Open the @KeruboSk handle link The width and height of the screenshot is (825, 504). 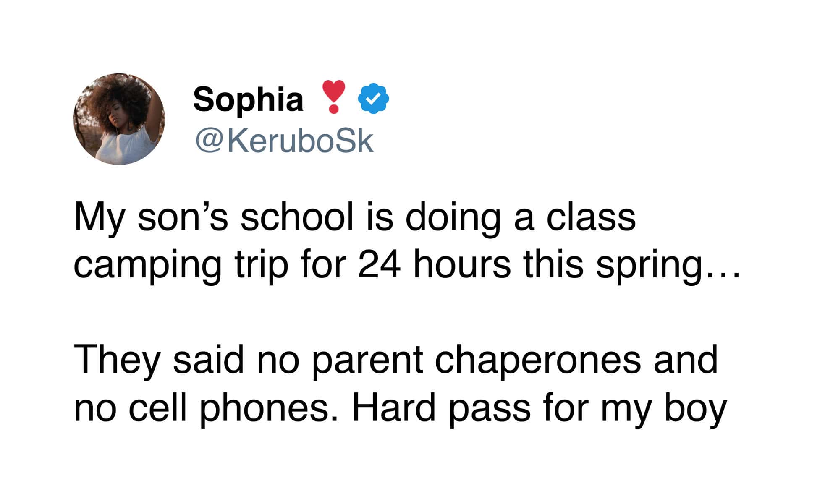(x=284, y=141)
